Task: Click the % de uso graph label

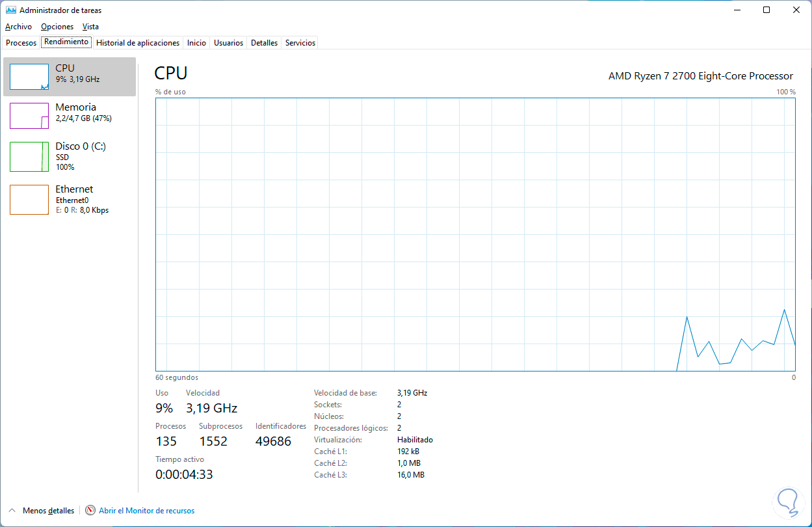Action: tap(170, 92)
